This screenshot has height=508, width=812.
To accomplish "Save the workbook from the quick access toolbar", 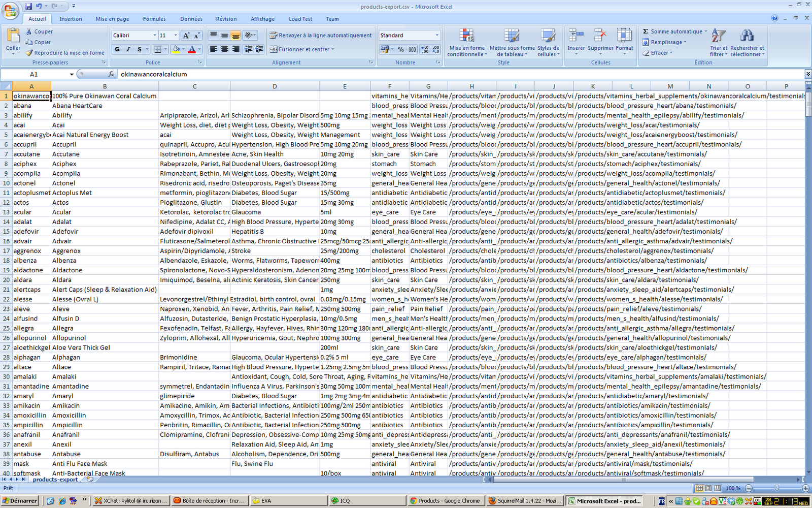I will pos(28,6).
